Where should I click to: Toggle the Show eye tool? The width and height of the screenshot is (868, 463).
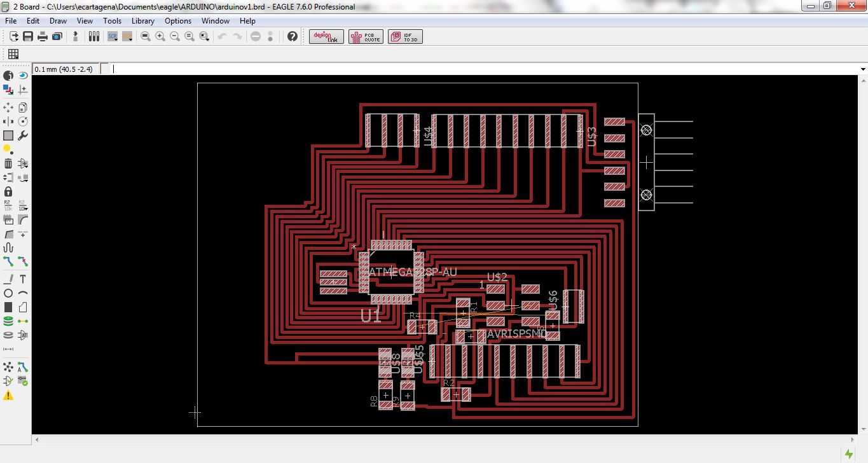tap(23, 76)
